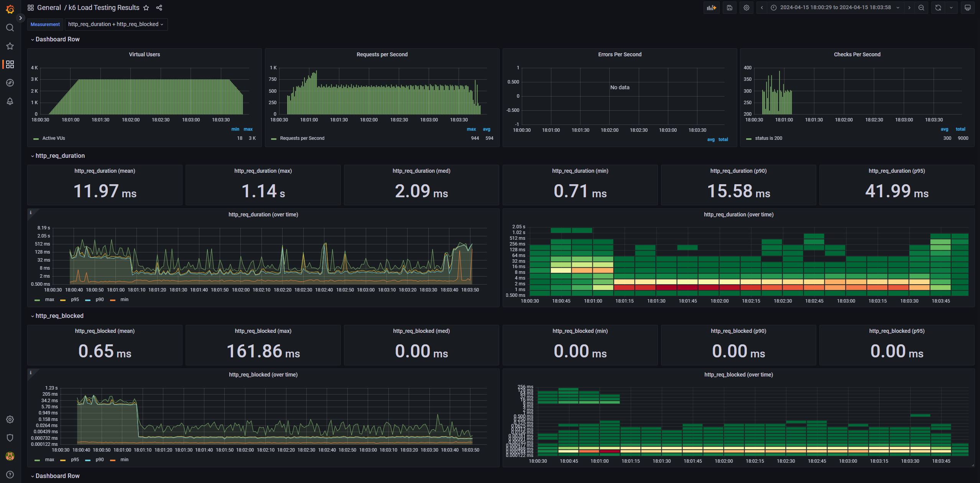The width and height of the screenshot is (980, 483).
Task: Zoom out the time range
Action: (x=921, y=8)
